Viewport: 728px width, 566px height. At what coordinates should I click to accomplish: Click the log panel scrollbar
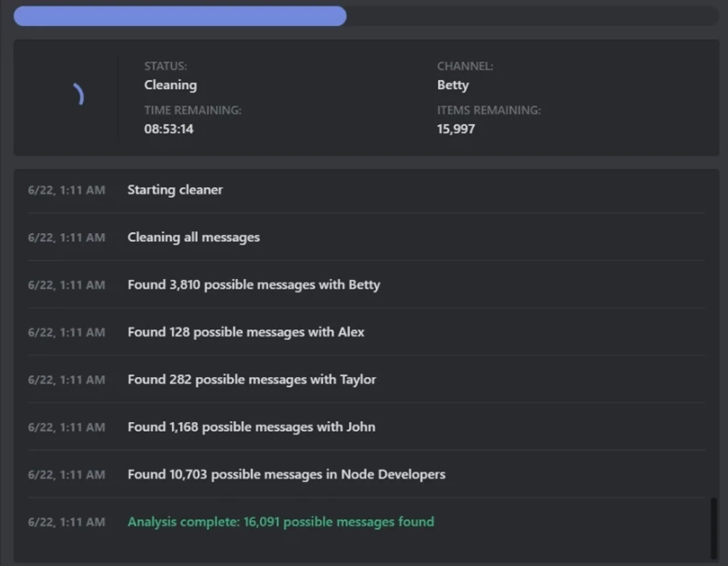click(714, 528)
